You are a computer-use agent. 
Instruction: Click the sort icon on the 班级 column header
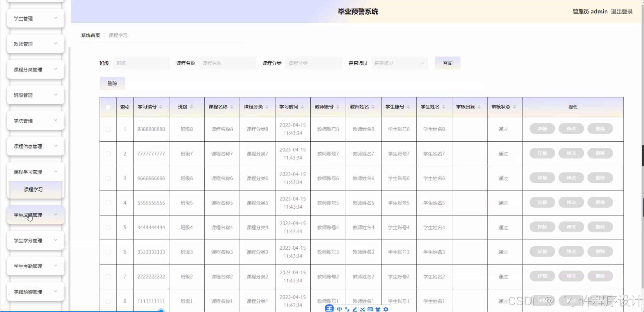192,107
